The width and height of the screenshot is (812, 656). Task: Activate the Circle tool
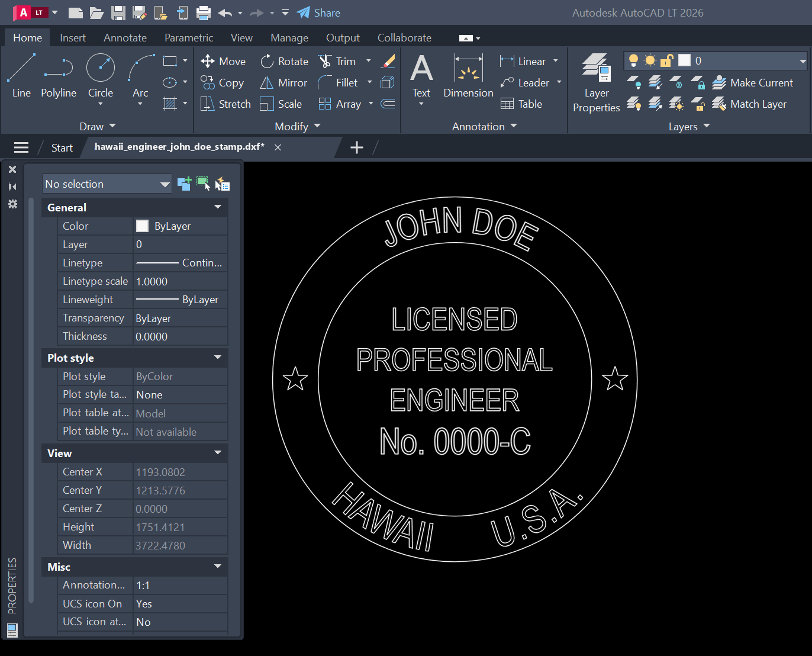point(101,75)
